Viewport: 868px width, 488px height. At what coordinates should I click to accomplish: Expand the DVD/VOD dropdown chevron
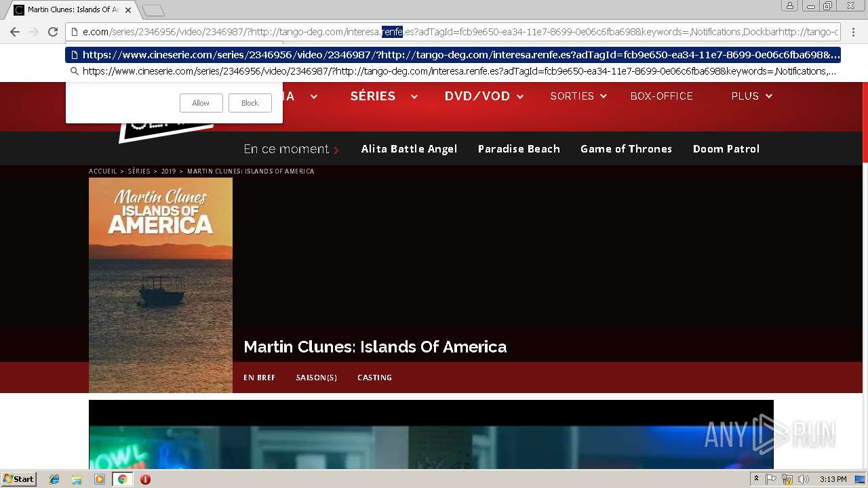coord(520,97)
